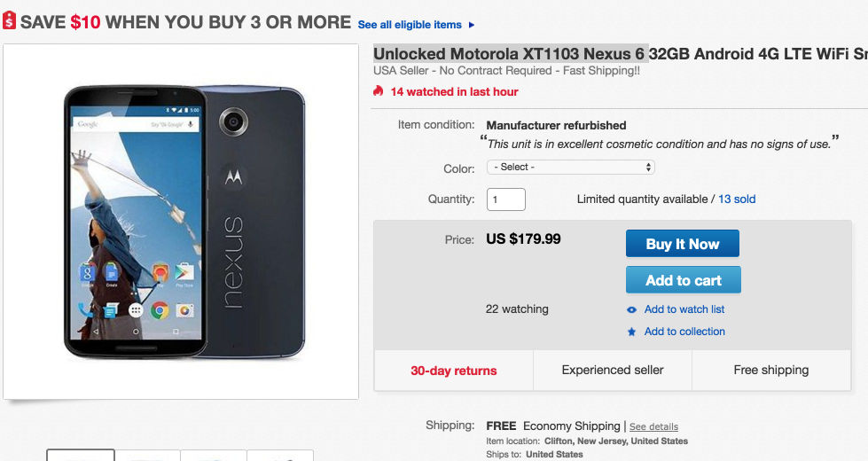Image resolution: width=868 pixels, height=461 pixels.
Task: Select the first thumbnail below product image
Action: point(81,455)
